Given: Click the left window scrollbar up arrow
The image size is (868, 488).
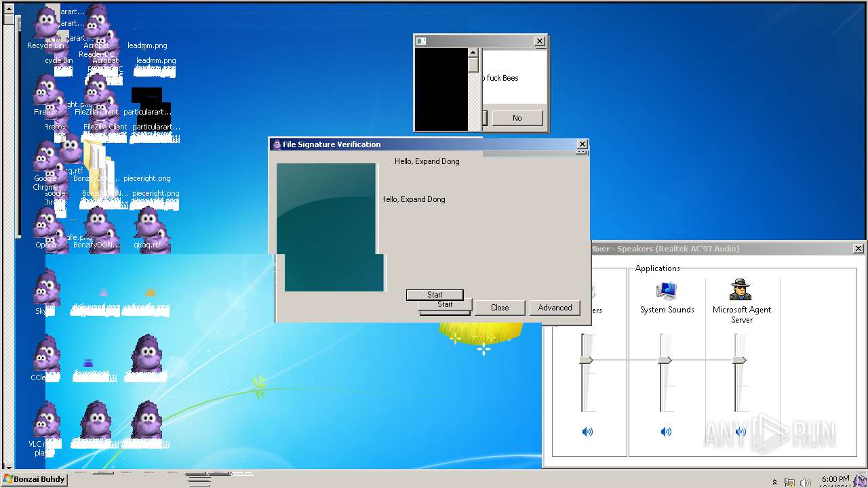Looking at the screenshot, I should (x=8, y=8).
